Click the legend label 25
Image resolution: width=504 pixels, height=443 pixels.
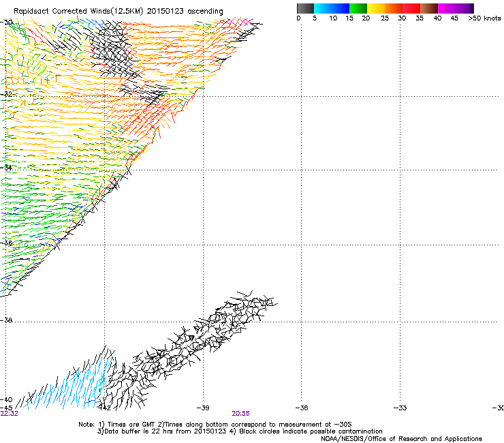click(x=385, y=18)
